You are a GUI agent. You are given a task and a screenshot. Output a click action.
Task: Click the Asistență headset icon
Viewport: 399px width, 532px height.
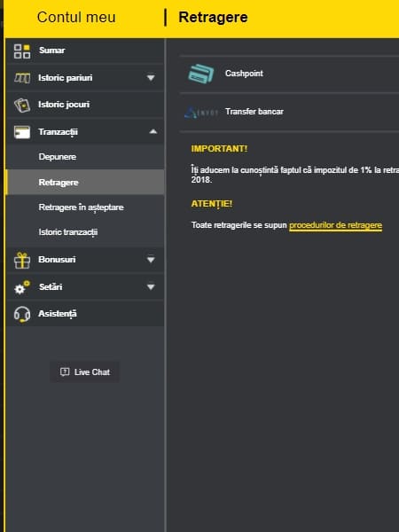click(22, 314)
